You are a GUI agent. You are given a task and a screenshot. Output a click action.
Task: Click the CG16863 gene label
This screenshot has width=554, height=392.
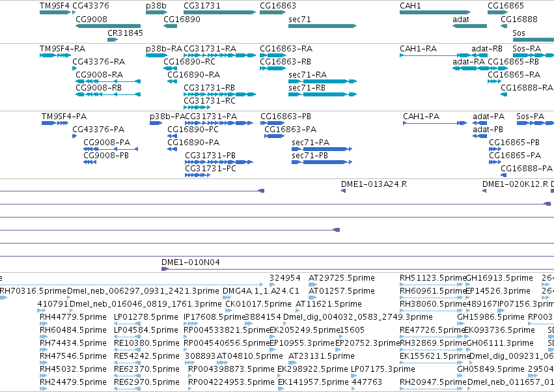click(278, 6)
